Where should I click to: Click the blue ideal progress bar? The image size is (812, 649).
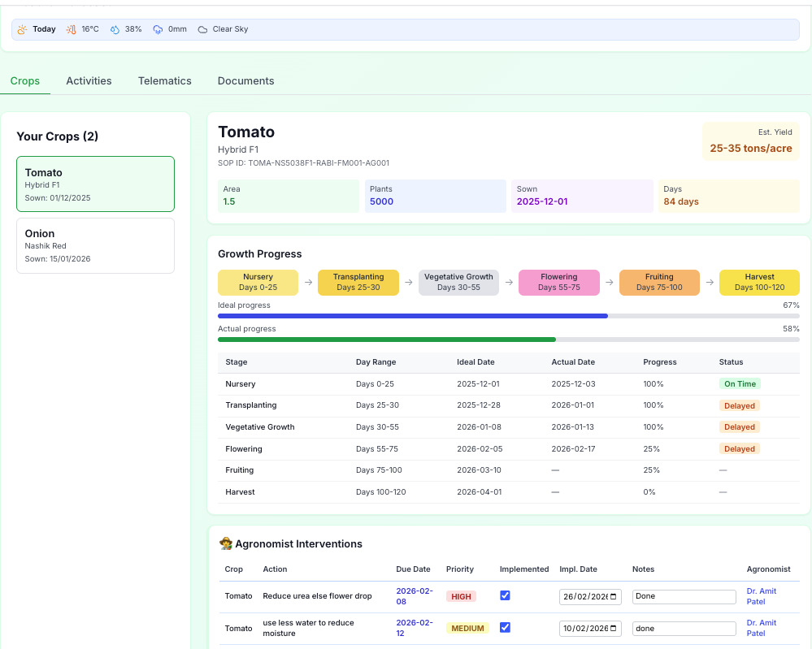click(413, 316)
